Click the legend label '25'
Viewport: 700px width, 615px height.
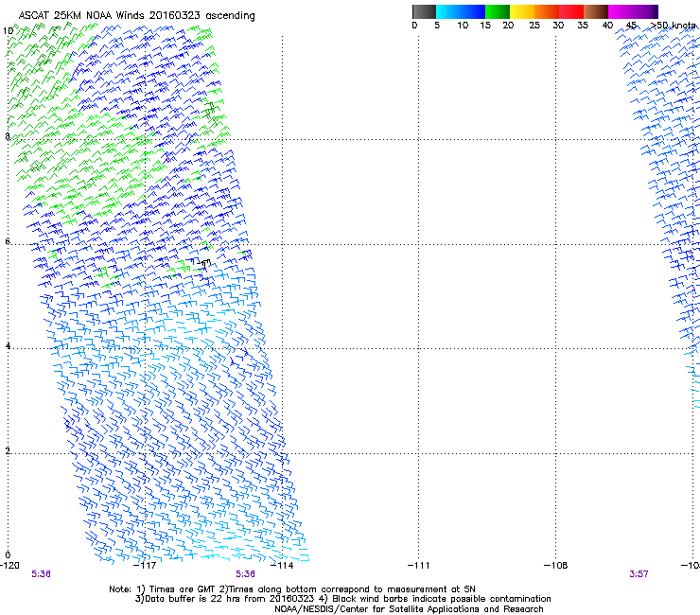tap(534, 26)
